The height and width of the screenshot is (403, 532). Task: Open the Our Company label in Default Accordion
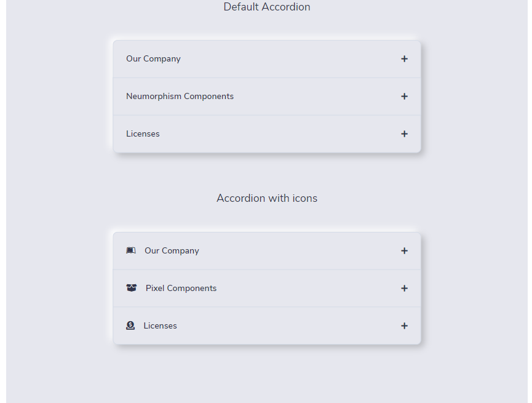[153, 59]
